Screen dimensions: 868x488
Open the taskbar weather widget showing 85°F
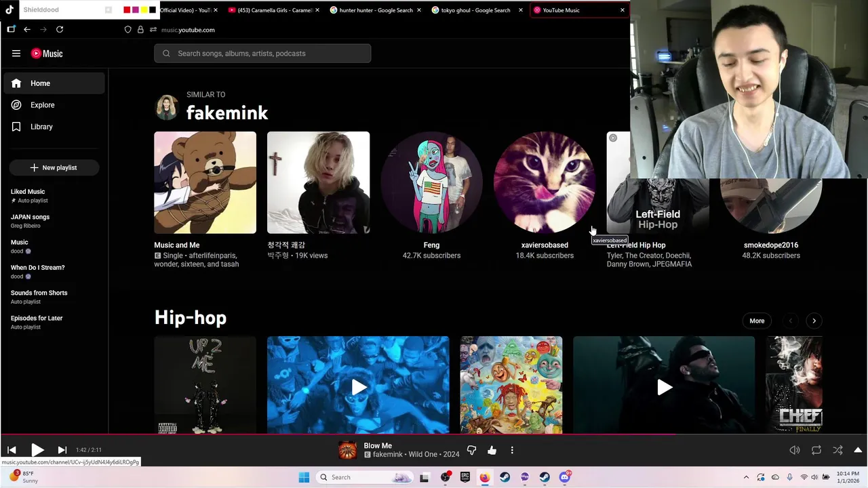22,477
